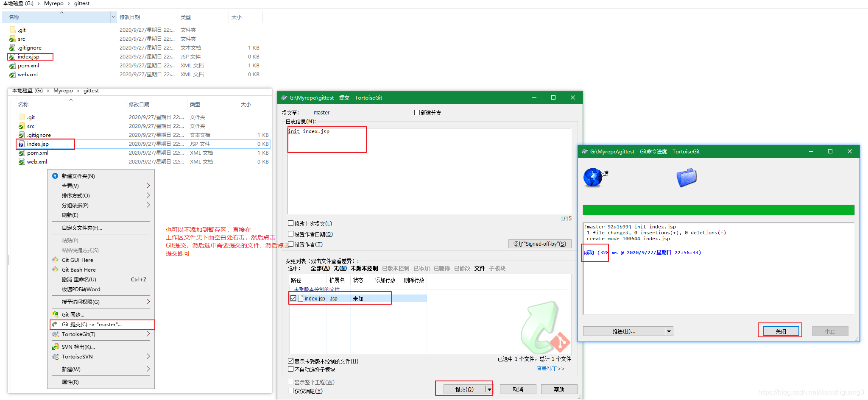Expand the Sort by submenu arrow
Viewport: 868px width, 400px height.
coord(148,195)
